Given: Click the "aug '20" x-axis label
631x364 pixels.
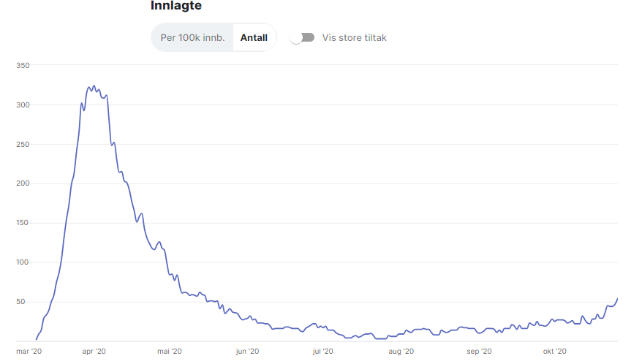Looking at the screenshot, I should [401, 352].
